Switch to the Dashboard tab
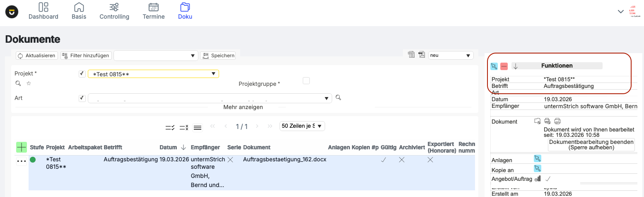 pos(43,11)
